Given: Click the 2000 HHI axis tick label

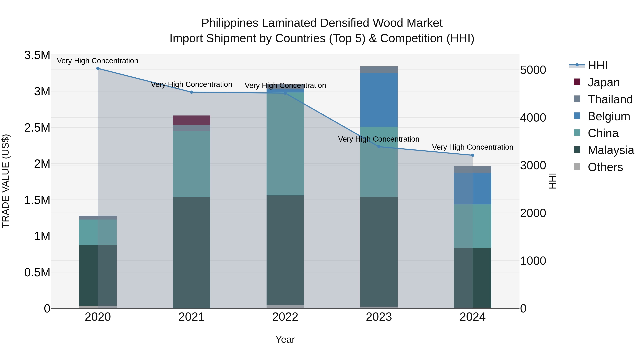Looking at the screenshot, I should pyautogui.click(x=533, y=213).
